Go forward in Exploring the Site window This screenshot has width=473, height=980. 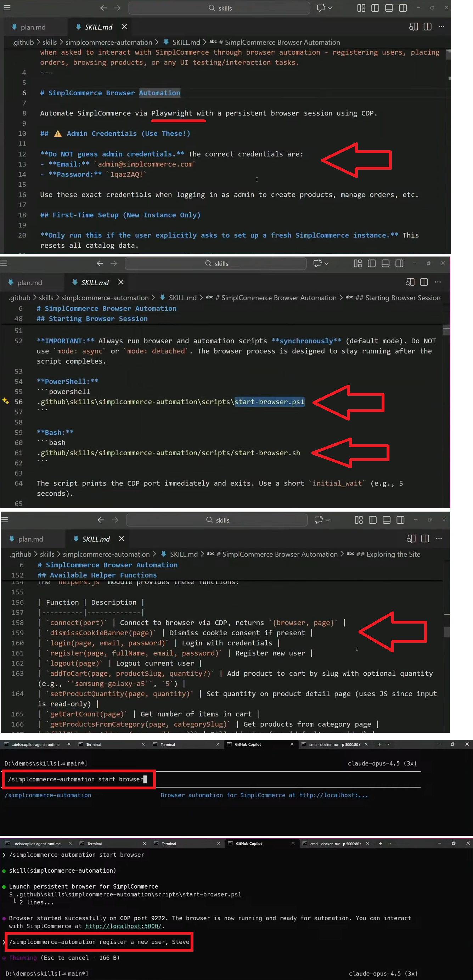click(x=115, y=520)
